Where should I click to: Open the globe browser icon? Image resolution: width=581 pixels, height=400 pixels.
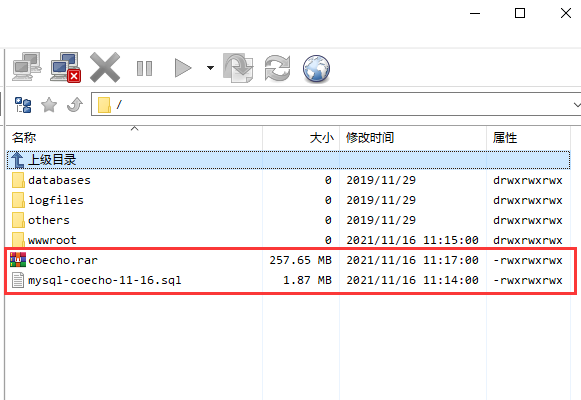pos(316,69)
